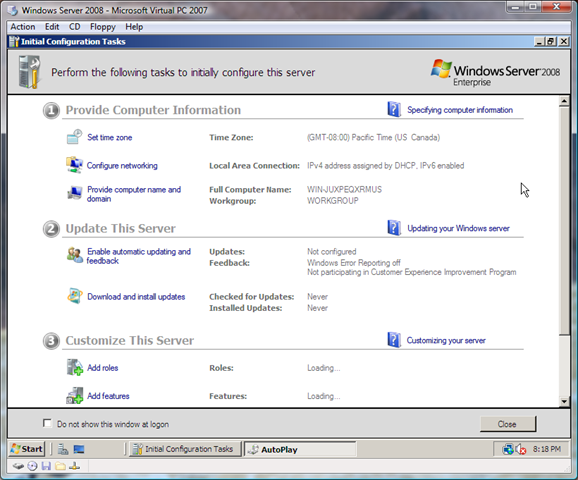Minimize the Initial Configuration Tasks window
The image size is (578, 480).
[x=539, y=41]
